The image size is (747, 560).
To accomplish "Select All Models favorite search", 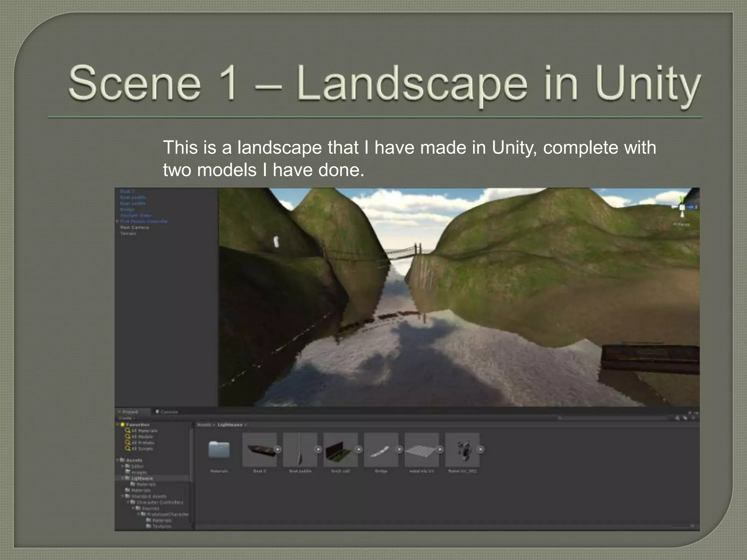I will click(x=142, y=436).
